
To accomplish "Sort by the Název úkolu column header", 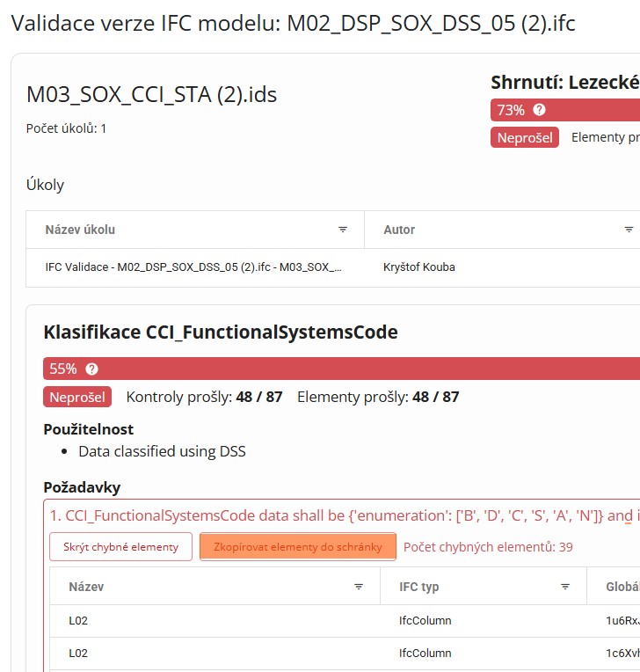I will point(81,230).
